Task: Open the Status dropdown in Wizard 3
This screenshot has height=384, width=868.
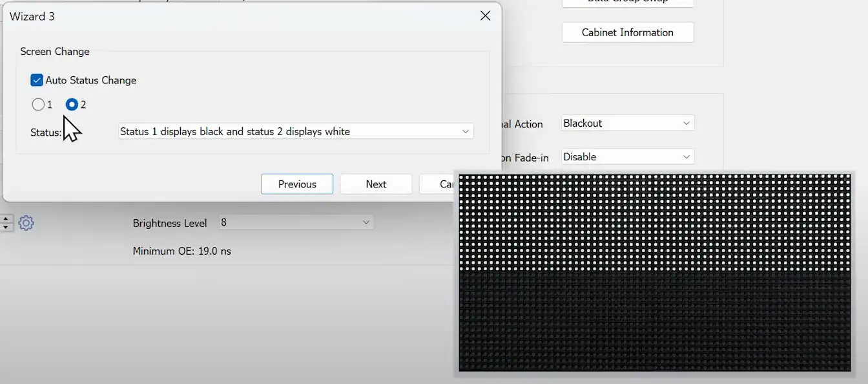Action: pos(296,131)
